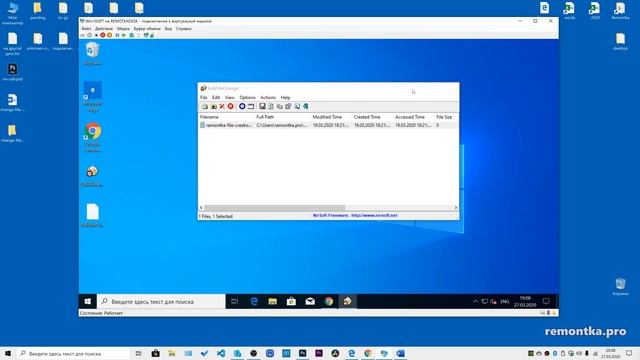Click the Add Folder toolbar icon

click(x=213, y=107)
